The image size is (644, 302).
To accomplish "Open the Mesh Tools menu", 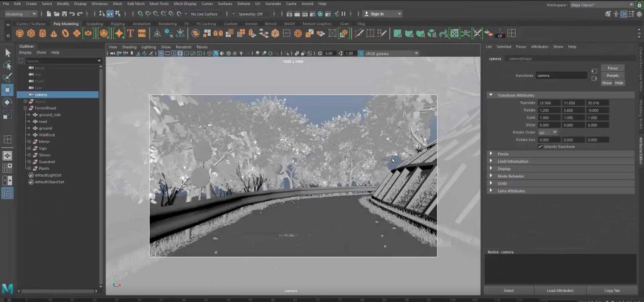I will click(x=159, y=4).
